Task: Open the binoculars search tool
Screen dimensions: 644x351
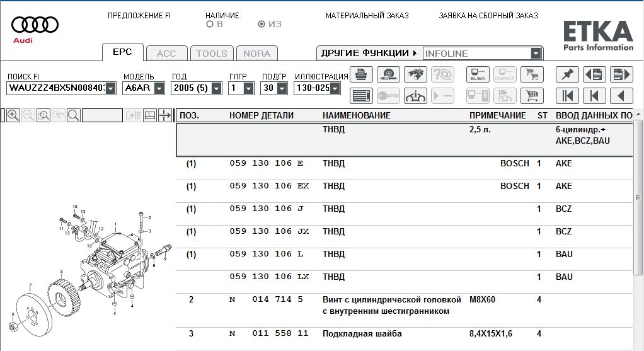Action: [x=416, y=74]
